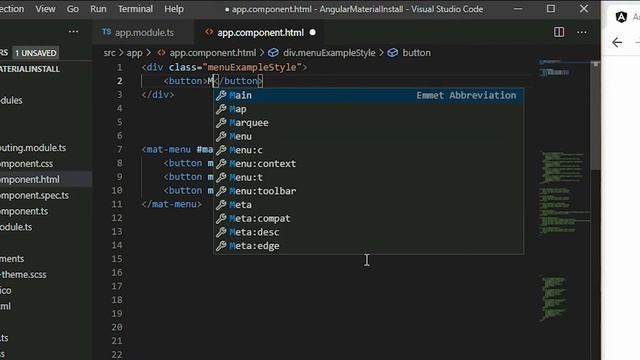Click line number 7 in the gutter
Image resolution: width=640 pixels, height=360 pixels.
click(x=119, y=149)
